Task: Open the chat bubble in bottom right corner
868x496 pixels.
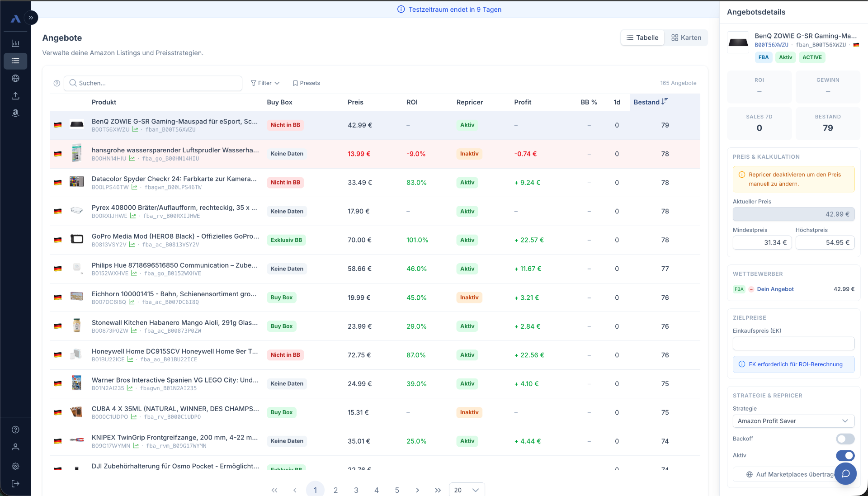Action: (846, 474)
